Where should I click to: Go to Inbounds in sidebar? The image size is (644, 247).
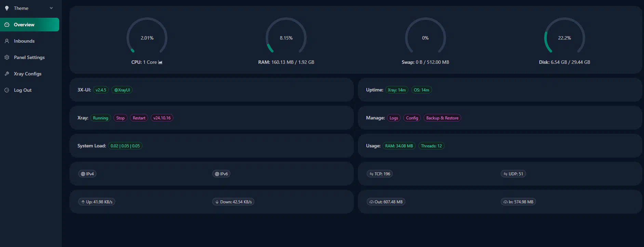29,41
